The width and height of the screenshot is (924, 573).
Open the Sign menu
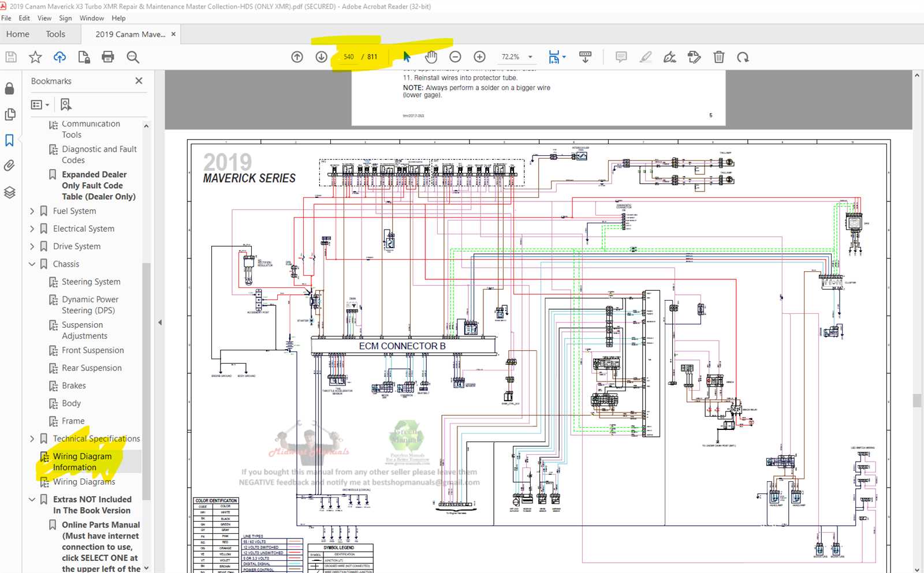click(x=65, y=18)
